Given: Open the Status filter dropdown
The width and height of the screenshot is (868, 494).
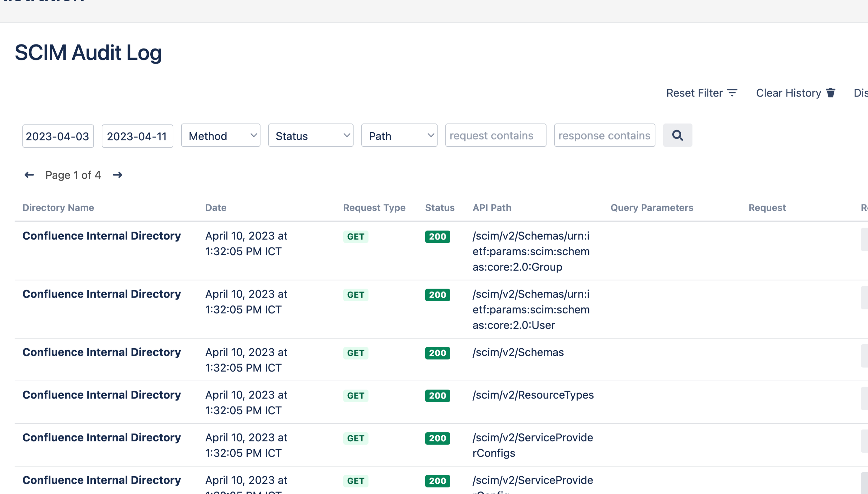Looking at the screenshot, I should [x=310, y=136].
